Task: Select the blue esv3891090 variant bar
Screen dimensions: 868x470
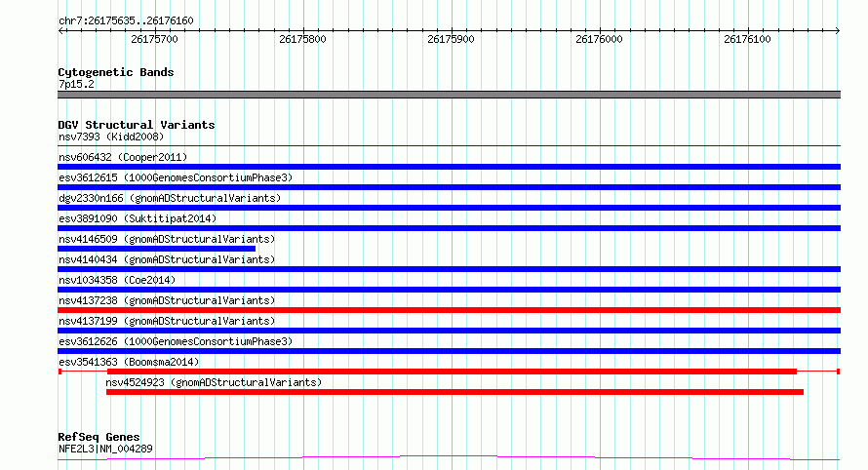Action: pos(449,228)
